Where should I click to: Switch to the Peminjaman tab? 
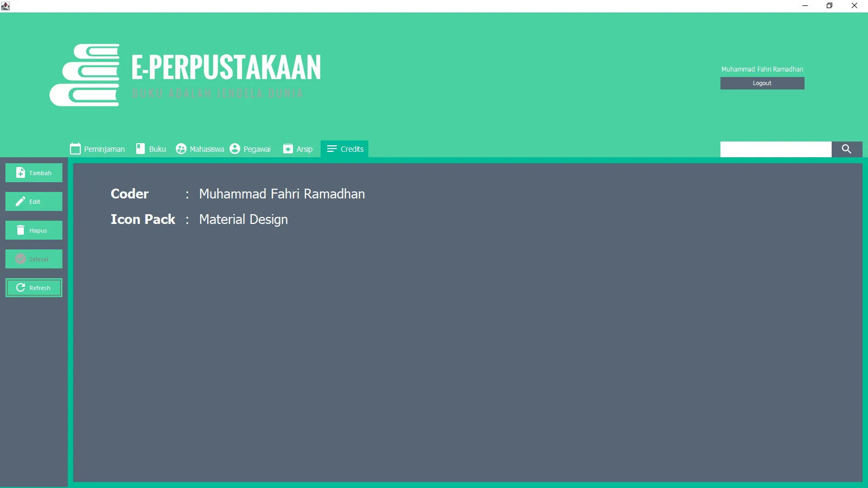(104, 149)
